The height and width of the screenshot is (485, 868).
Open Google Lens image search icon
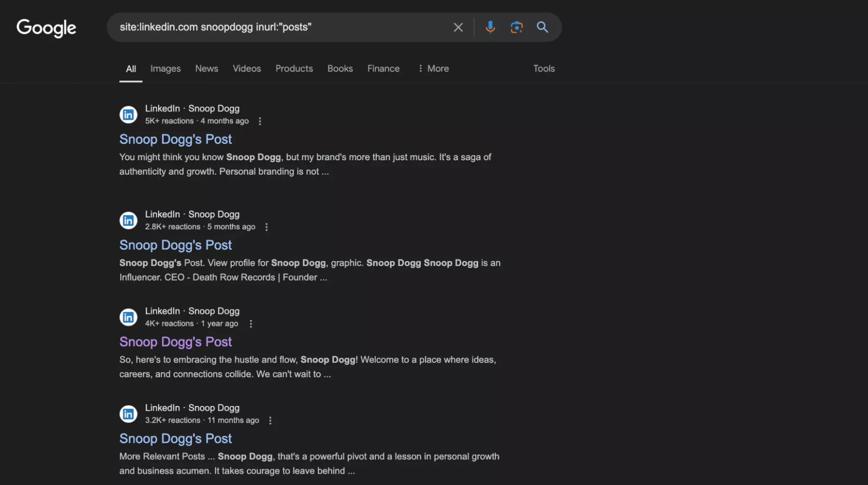(x=516, y=27)
